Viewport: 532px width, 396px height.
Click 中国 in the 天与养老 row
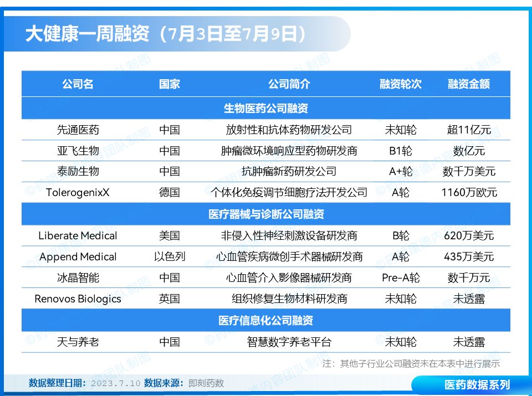pos(170,342)
